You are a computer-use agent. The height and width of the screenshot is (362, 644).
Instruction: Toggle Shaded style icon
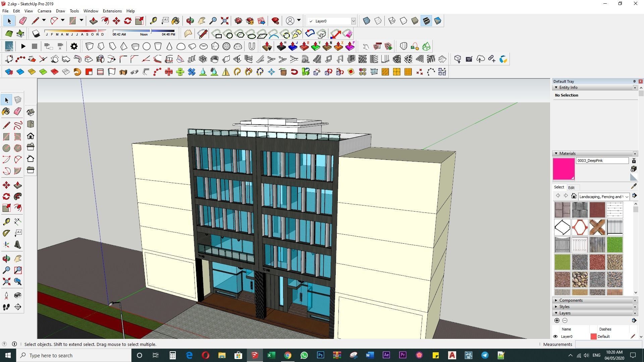coord(415,21)
